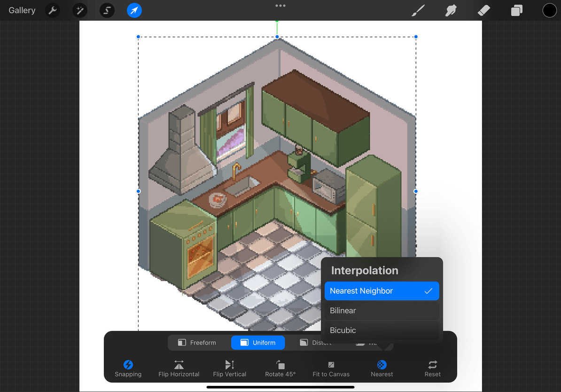
Task: Select the Eraser tool
Action: 483,10
